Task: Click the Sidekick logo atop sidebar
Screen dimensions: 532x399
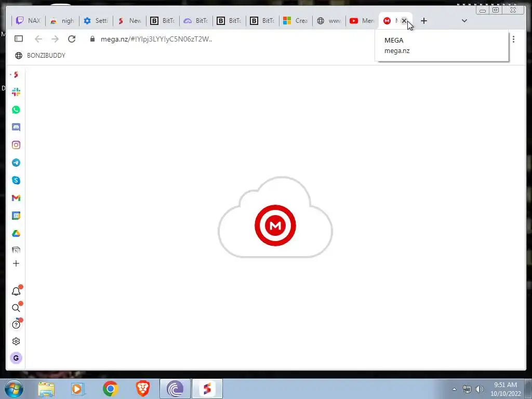Action: [16, 75]
